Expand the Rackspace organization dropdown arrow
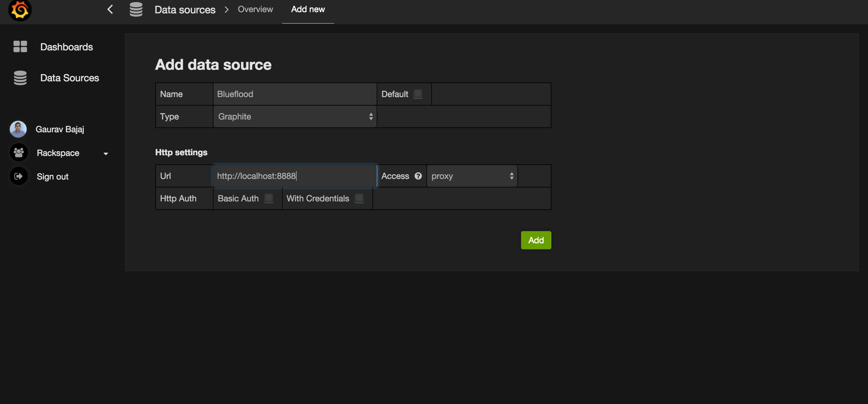The height and width of the screenshot is (404, 868). pyautogui.click(x=106, y=154)
